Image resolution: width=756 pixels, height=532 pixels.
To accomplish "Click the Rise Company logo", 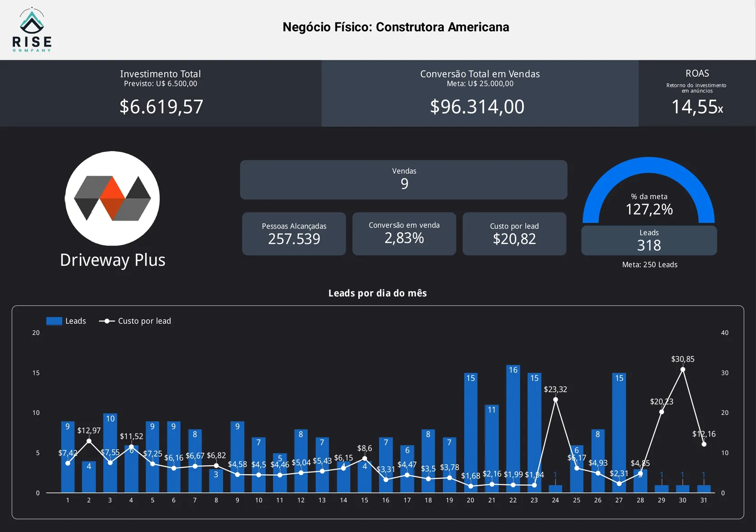I will [32, 30].
